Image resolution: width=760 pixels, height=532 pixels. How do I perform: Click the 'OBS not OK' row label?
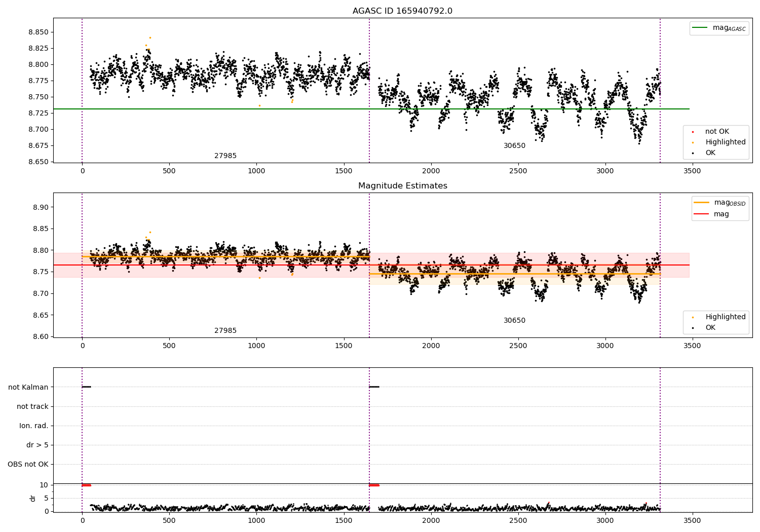28,464
